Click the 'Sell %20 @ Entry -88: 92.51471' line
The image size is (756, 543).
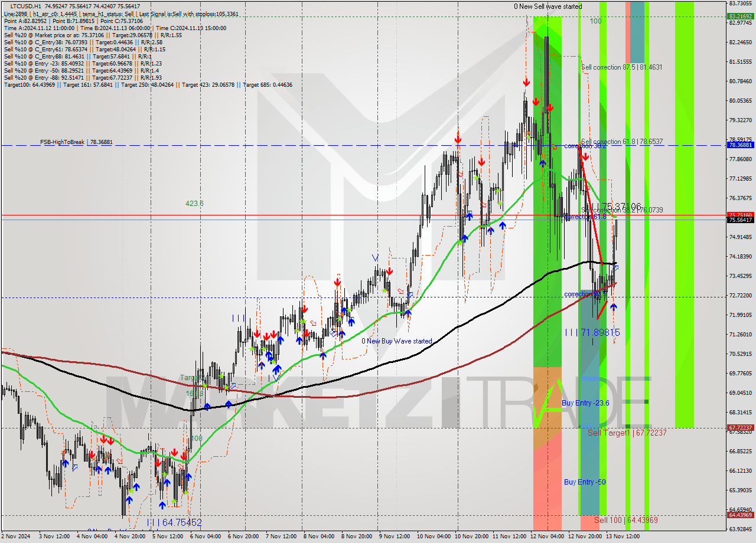(x=83, y=77)
